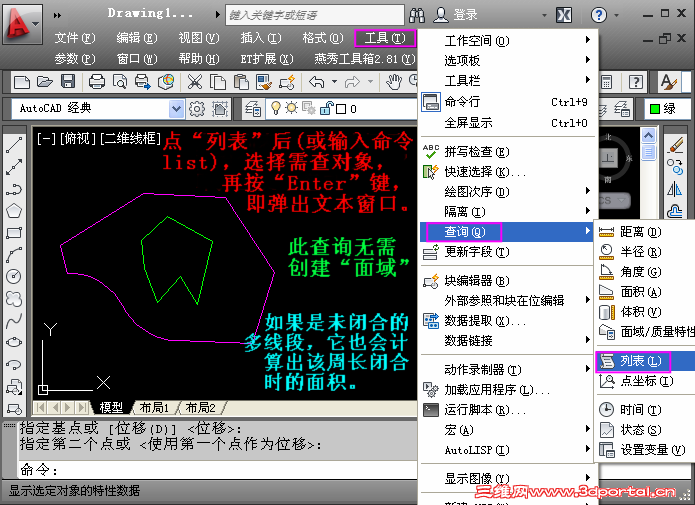Switch to 布局1 tab
Image resolution: width=695 pixels, height=505 pixels.
point(155,407)
